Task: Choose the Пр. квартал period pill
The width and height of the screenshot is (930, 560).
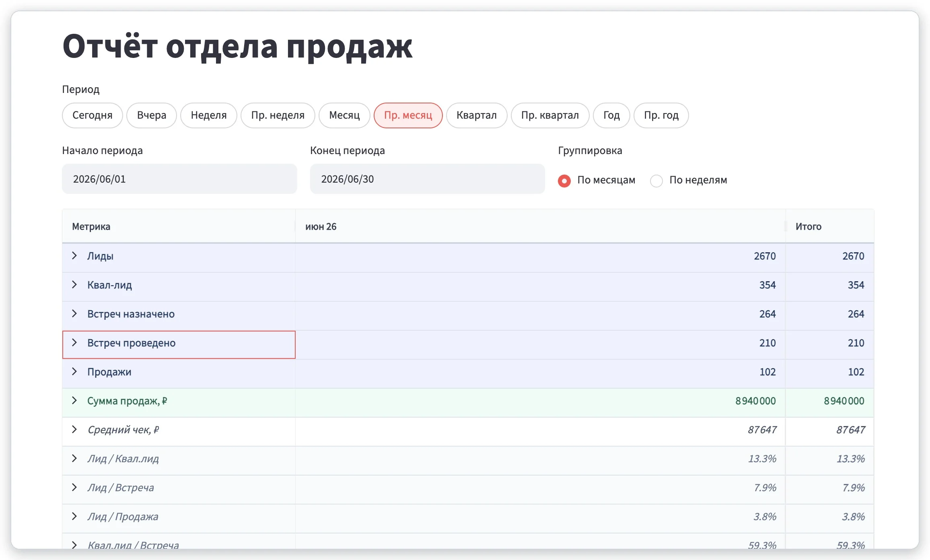Action: tap(550, 115)
